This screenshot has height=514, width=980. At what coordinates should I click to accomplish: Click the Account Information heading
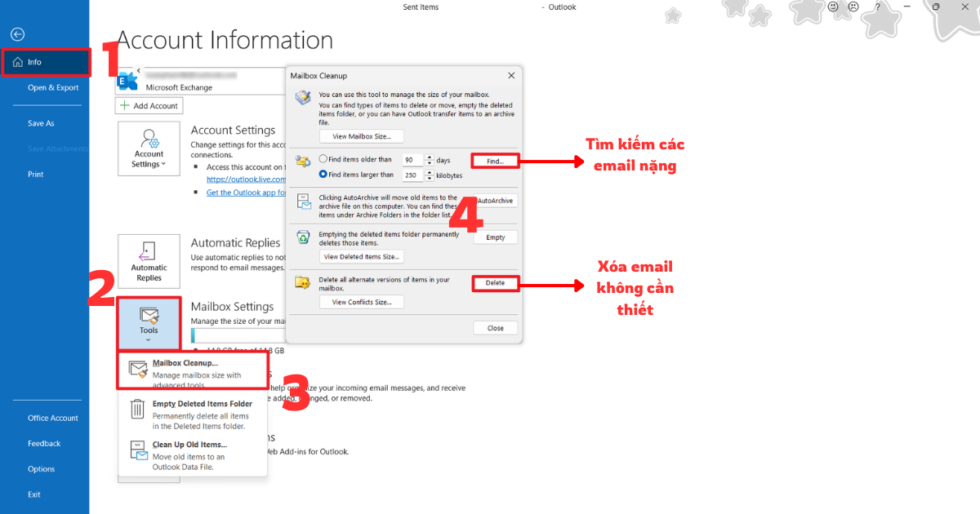pyautogui.click(x=225, y=41)
